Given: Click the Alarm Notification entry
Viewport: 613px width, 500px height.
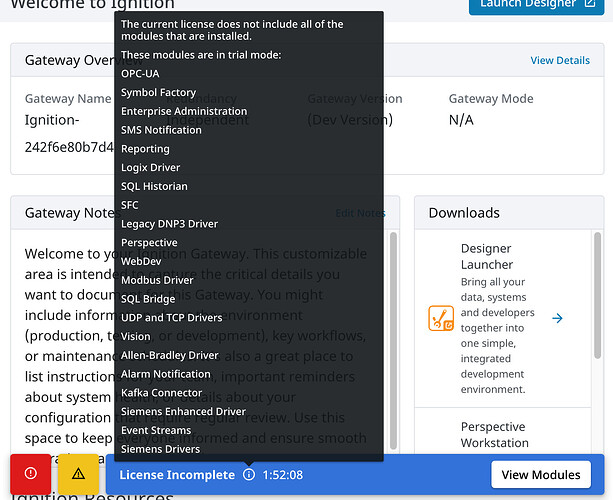Looking at the screenshot, I should pos(166,374).
